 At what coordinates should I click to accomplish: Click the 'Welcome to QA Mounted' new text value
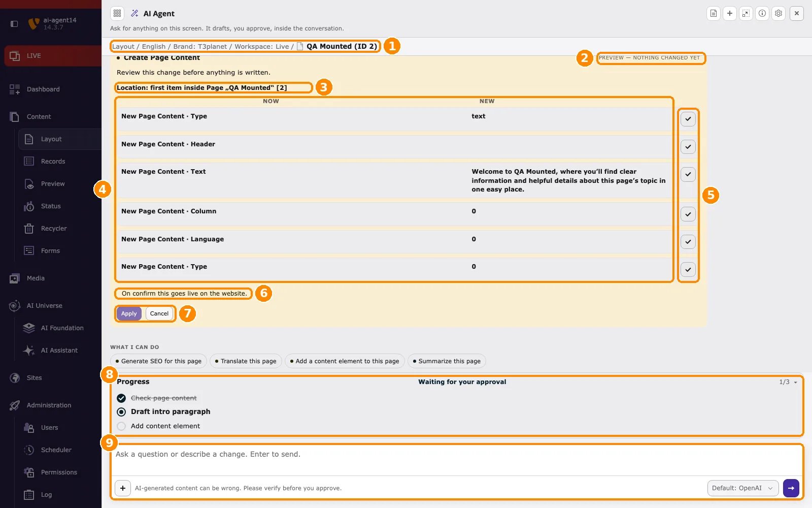[x=568, y=180]
